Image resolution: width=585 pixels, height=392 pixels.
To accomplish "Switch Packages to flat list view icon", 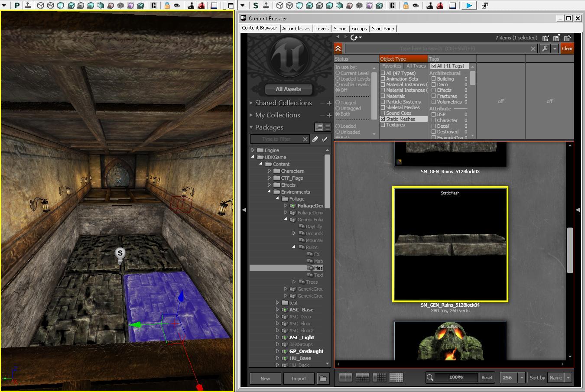I will pyautogui.click(x=327, y=127).
